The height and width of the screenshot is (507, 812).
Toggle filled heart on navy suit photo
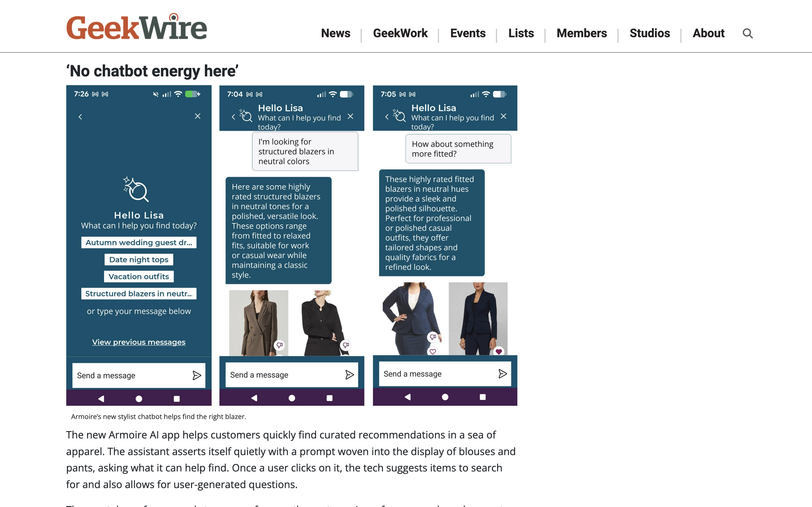click(499, 351)
